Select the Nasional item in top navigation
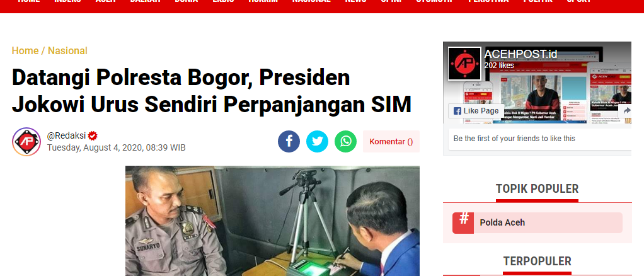Viewport: 644px width, 276px height. (x=311, y=2)
